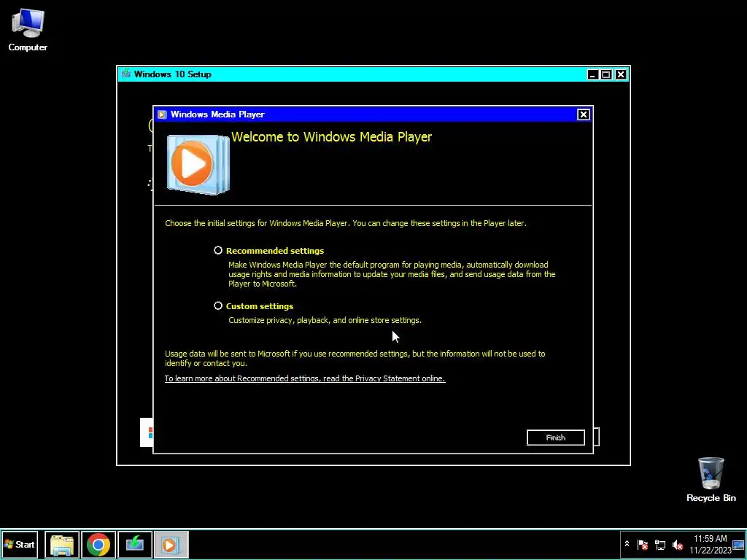
Task: Click the Finish button
Action: click(x=555, y=437)
